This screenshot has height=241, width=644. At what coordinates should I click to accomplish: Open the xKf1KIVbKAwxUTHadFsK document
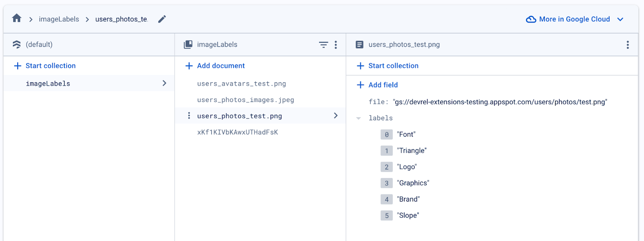[x=237, y=132]
